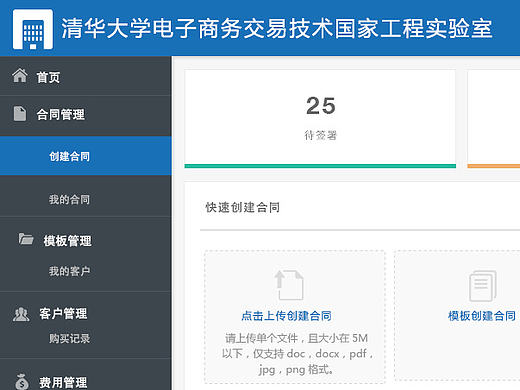Click the number 25 in the card
The height and width of the screenshot is (390, 520).
pos(321,106)
